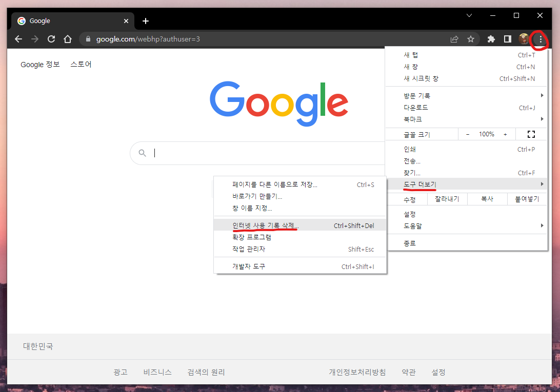Click the address bar URL
560x392 pixels.
148,39
